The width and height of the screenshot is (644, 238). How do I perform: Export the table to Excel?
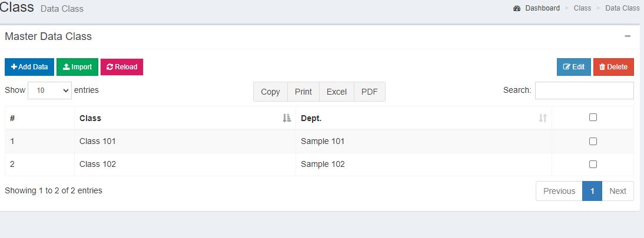coord(337,92)
